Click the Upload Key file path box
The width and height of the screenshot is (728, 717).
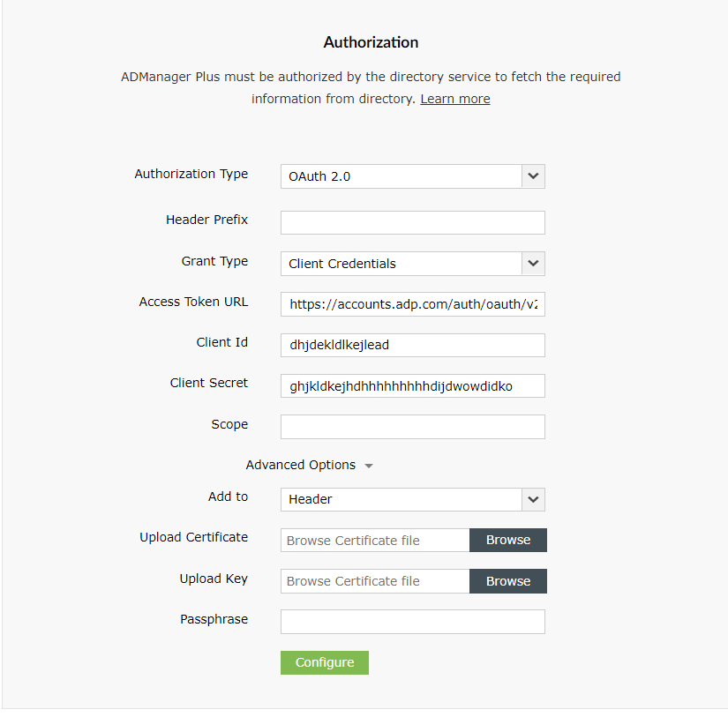coord(375,581)
